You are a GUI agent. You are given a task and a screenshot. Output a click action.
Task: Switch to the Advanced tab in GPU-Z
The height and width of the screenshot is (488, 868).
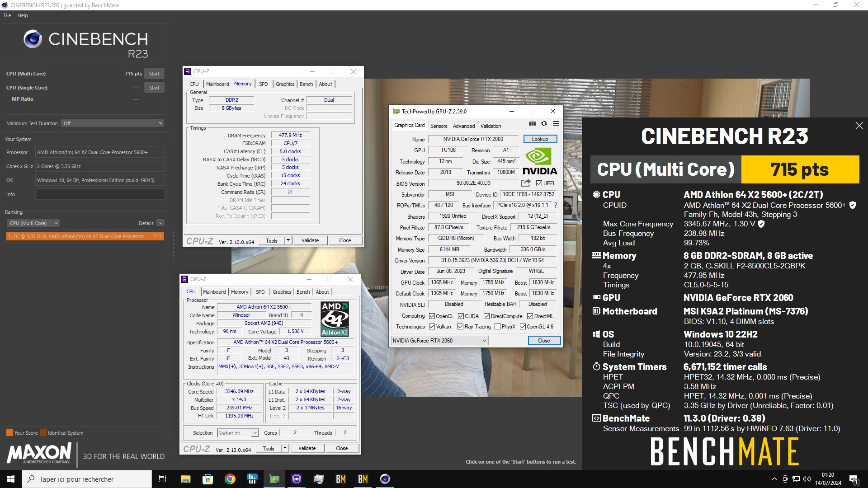[464, 126]
